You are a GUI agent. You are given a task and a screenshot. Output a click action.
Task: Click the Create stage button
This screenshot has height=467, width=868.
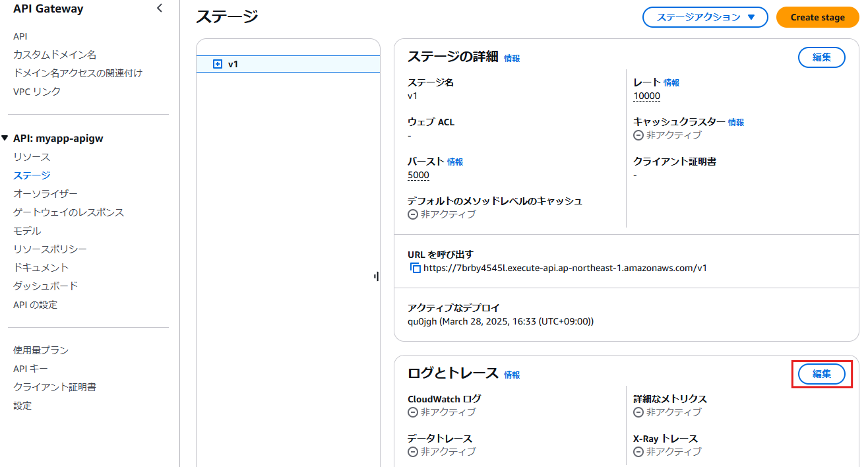tap(818, 17)
